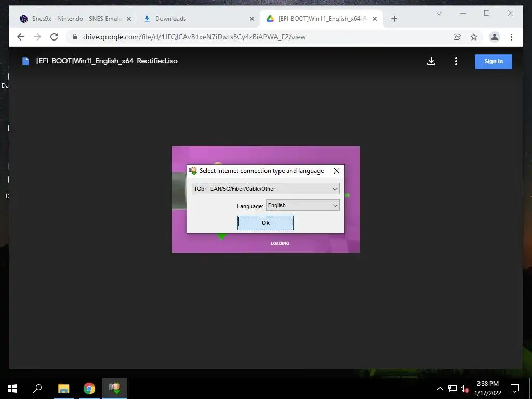532x399 pixels.
Task: Open the Chrome tab search chevron
Action: pos(438,13)
